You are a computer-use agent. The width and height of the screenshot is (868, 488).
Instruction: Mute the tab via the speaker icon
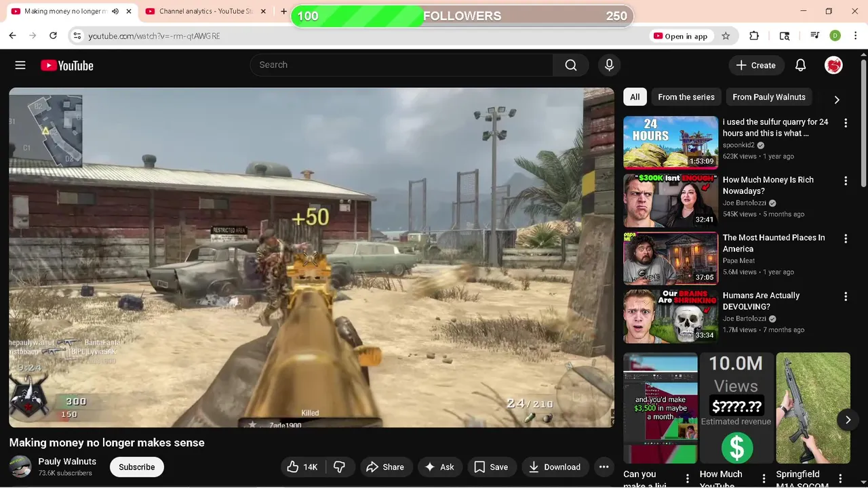[x=115, y=12]
